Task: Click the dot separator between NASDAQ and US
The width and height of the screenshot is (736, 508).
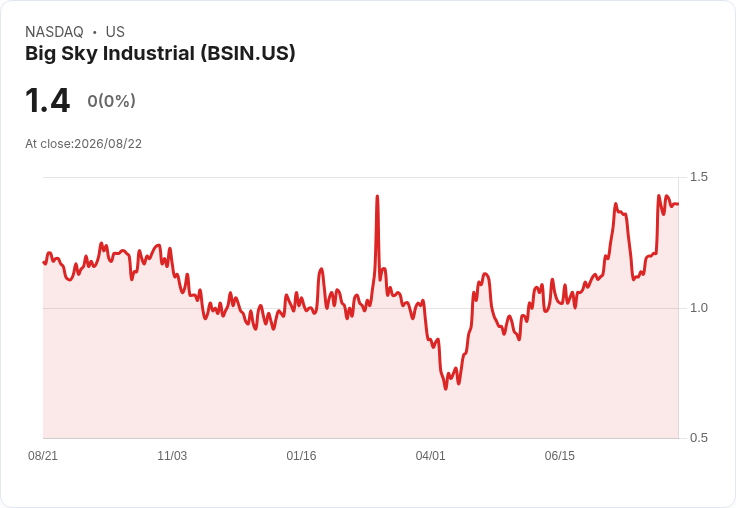Action: [94, 32]
